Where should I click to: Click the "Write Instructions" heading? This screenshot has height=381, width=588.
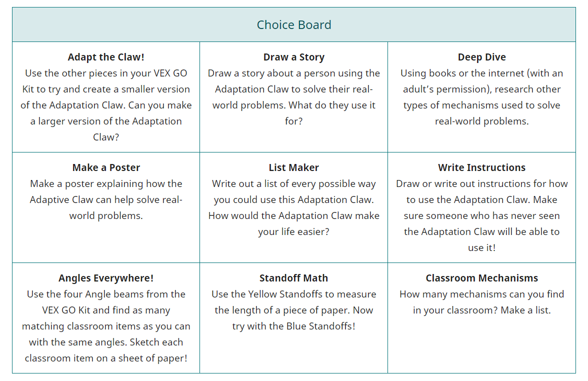point(481,167)
